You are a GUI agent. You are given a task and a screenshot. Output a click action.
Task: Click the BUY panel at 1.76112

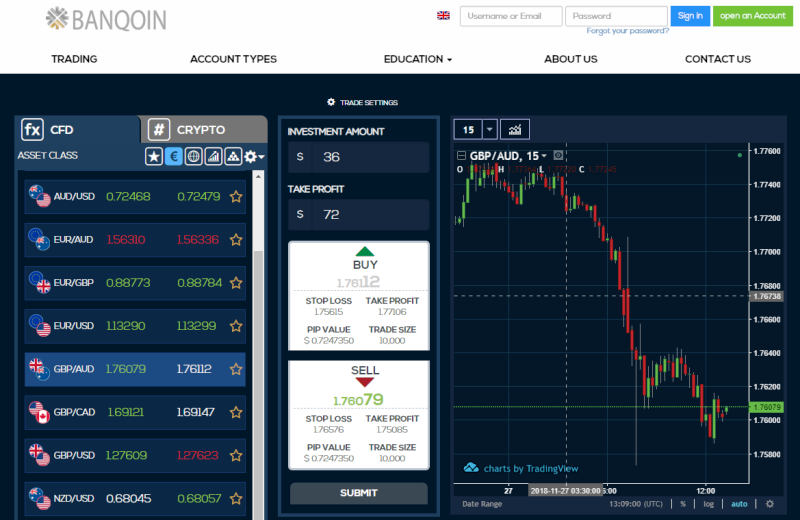point(359,296)
